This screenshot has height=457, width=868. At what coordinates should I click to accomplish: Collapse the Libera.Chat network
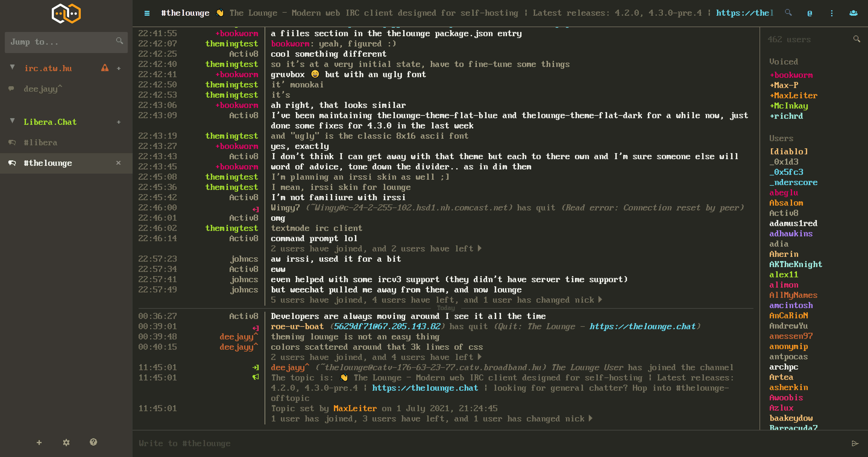point(12,121)
